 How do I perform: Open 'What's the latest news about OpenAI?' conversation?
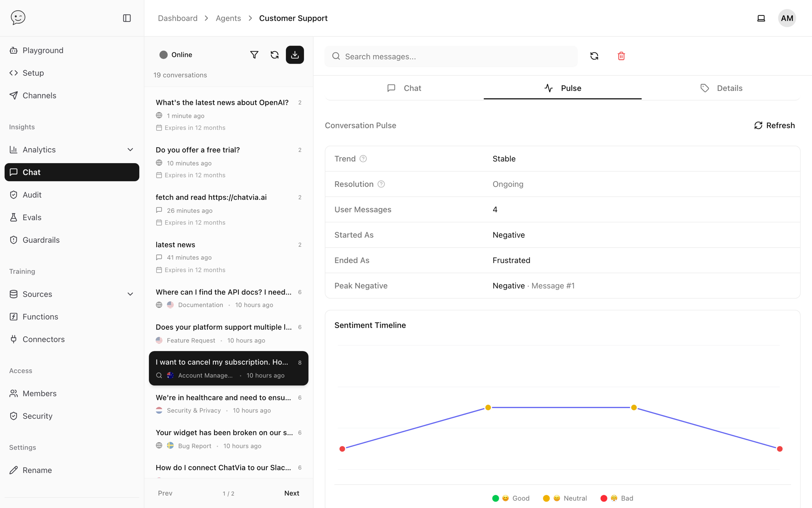click(x=229, y=114)
